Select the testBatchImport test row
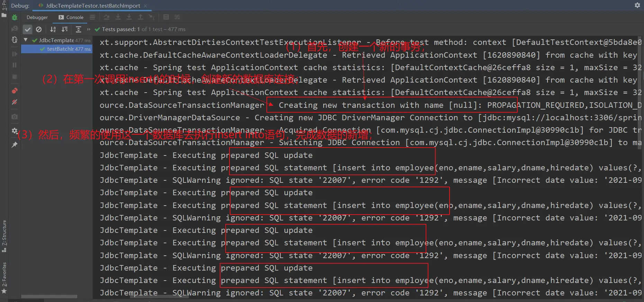644x302 pixels. coord(57,49)
